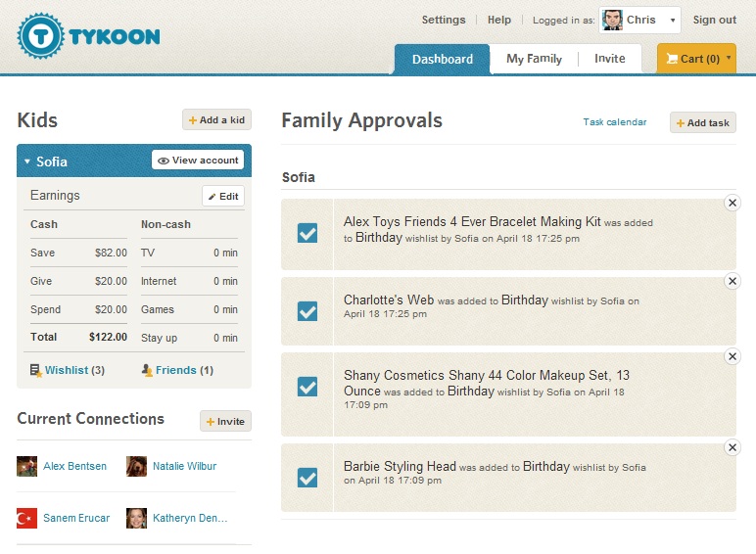
Task: Click Alex Bentsen's connection photo
Action: point(27,467)
